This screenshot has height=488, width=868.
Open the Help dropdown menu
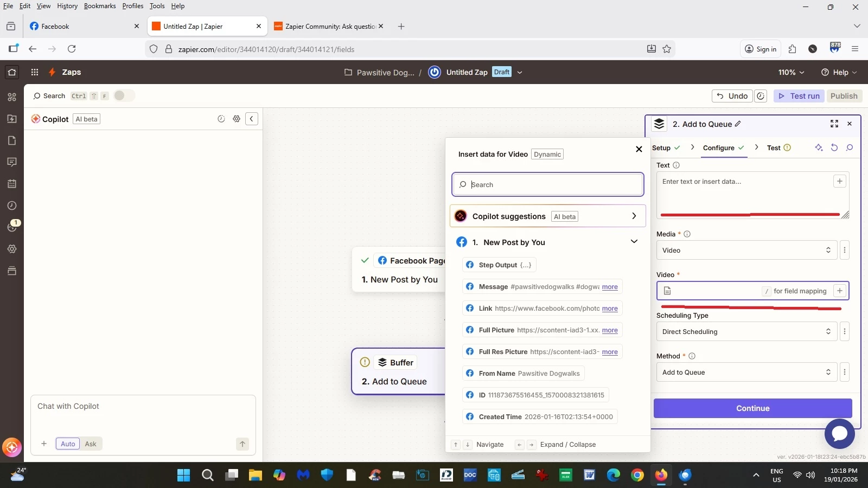click(x=839, y=72)
